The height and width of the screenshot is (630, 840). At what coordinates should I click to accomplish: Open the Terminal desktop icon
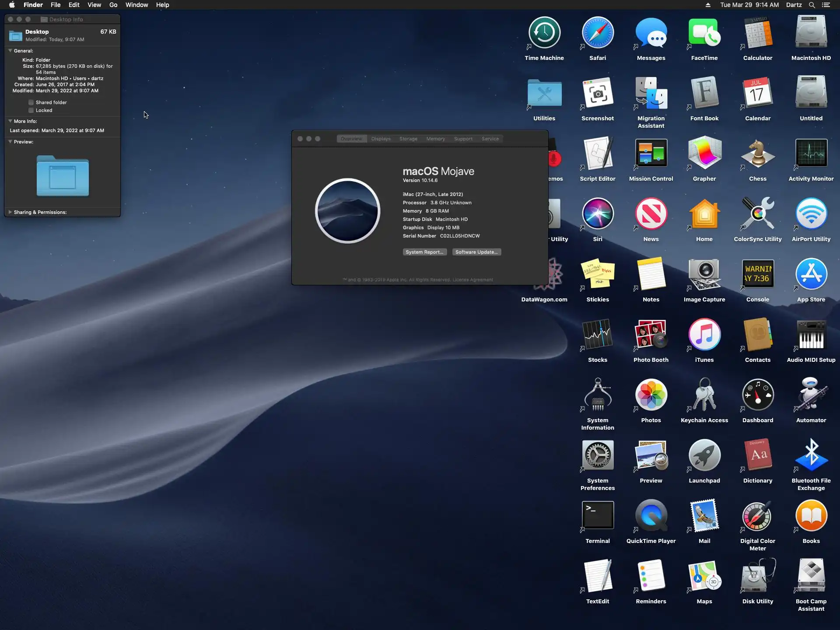[597, 516]
